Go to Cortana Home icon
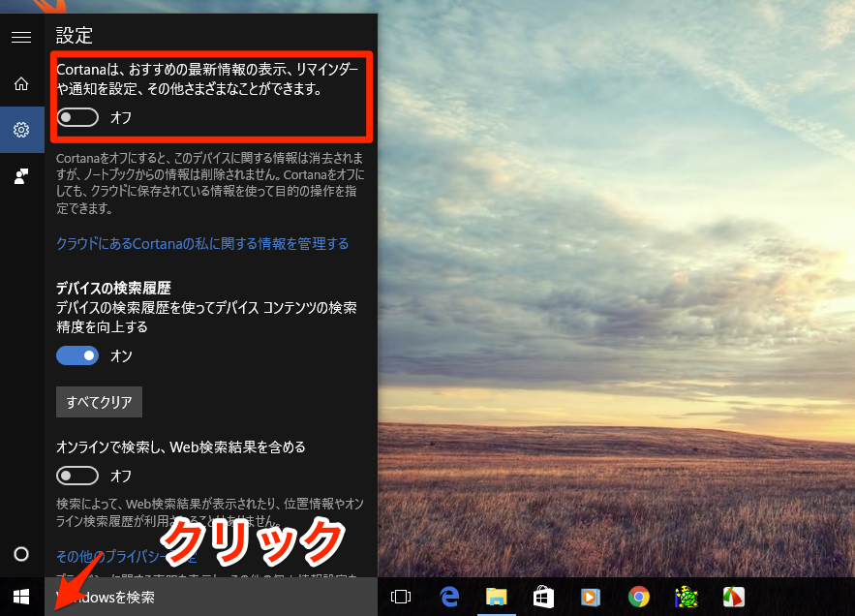The width and height of the screenshot is (855, 616). (21, 83)
